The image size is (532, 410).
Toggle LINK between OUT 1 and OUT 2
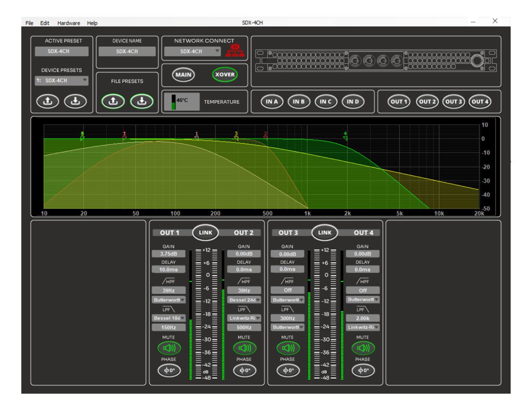pyautogui.click(x=206, y=233)
